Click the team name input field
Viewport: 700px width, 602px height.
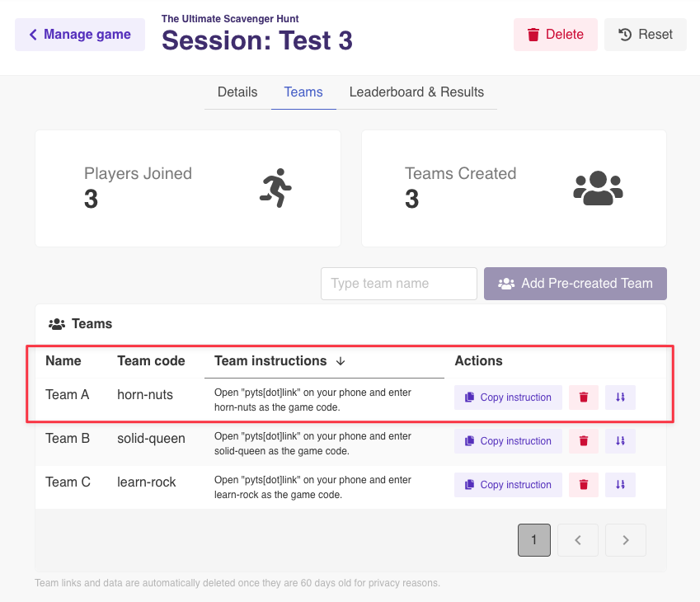tap(398, 283)
